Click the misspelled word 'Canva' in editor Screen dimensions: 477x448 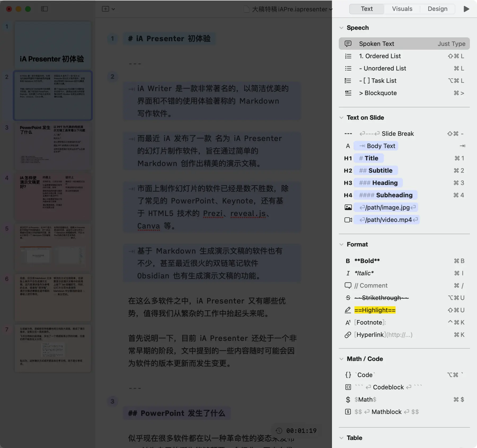pos(149,226)
